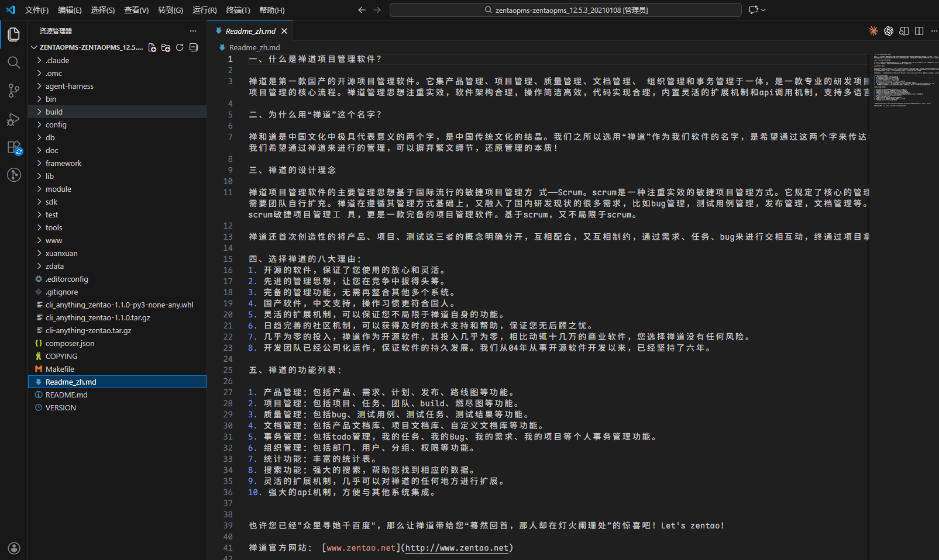Open the ChatGPT Codex icon in editor toolbar
Screen dimensions: 939x560
[889, 31]
